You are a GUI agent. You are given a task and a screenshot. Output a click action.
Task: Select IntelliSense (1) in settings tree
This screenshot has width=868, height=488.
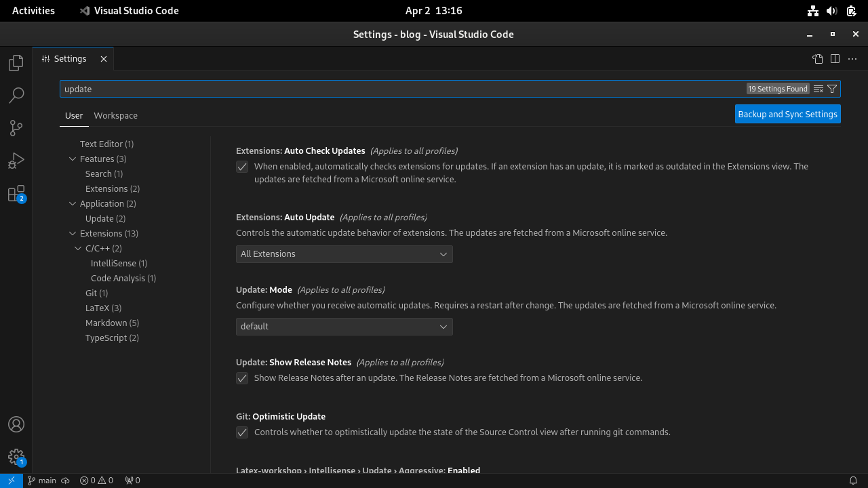pos(119,263)
